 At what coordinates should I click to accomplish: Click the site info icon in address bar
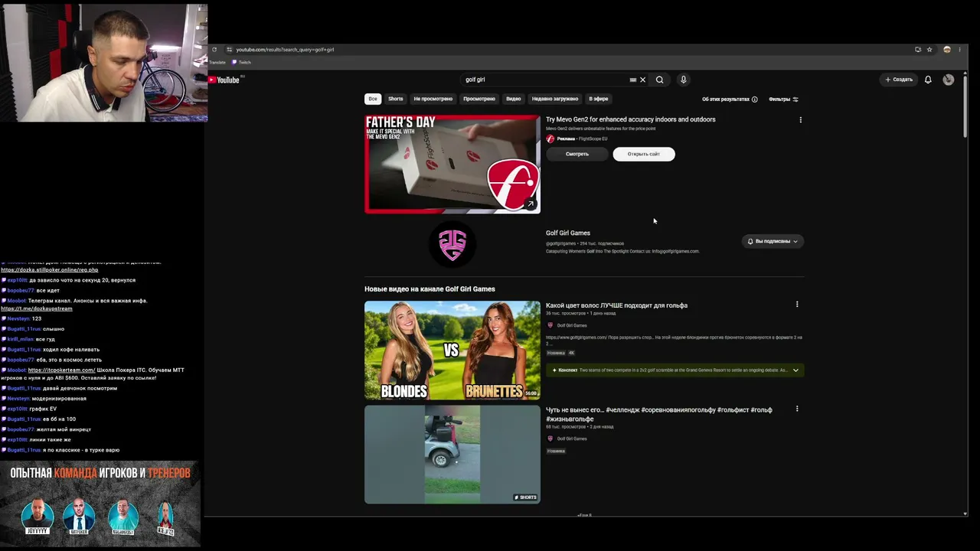pos(229,50)
